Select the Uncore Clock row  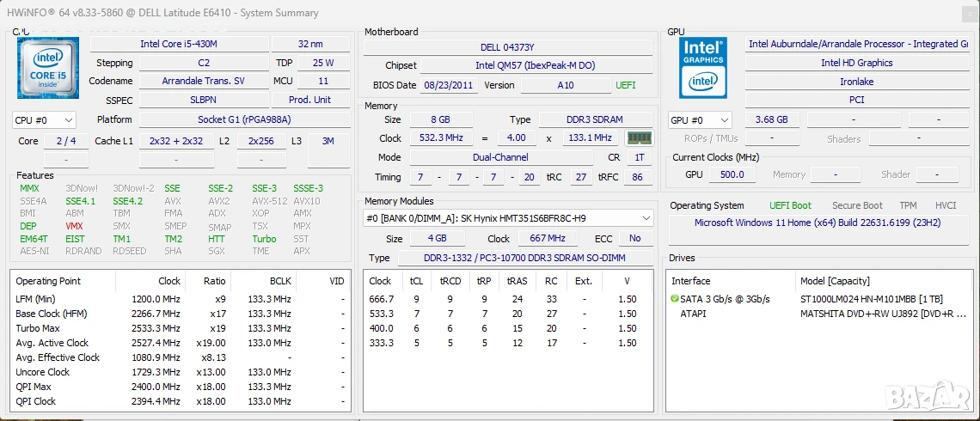click(x=180, y=372)
